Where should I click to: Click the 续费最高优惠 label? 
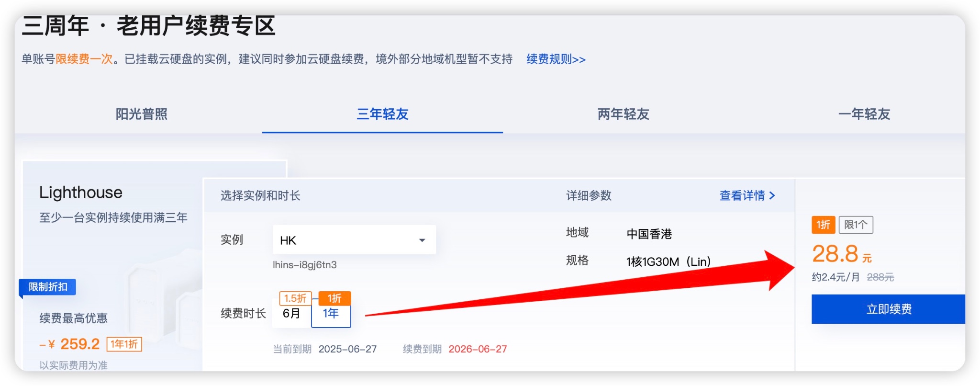click(73, 318)
